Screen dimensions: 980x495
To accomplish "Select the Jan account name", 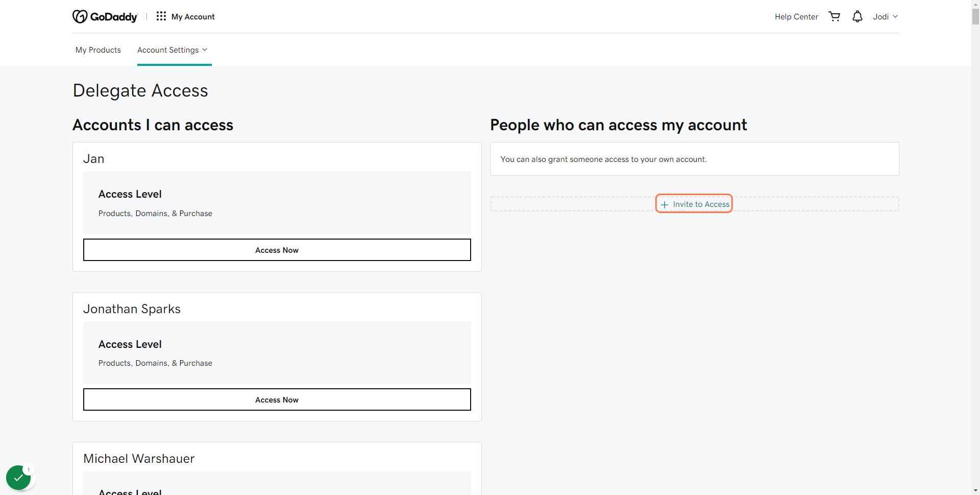I will tap(94, 159).
